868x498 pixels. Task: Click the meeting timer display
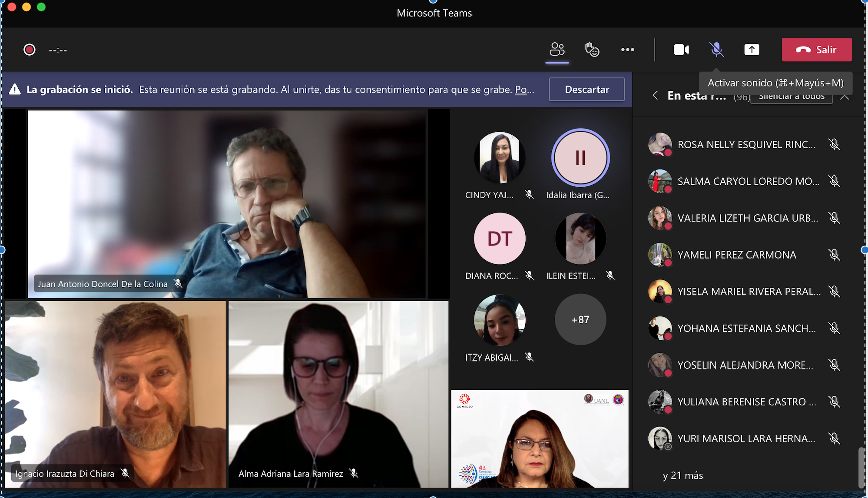click(x=58, y=50)
